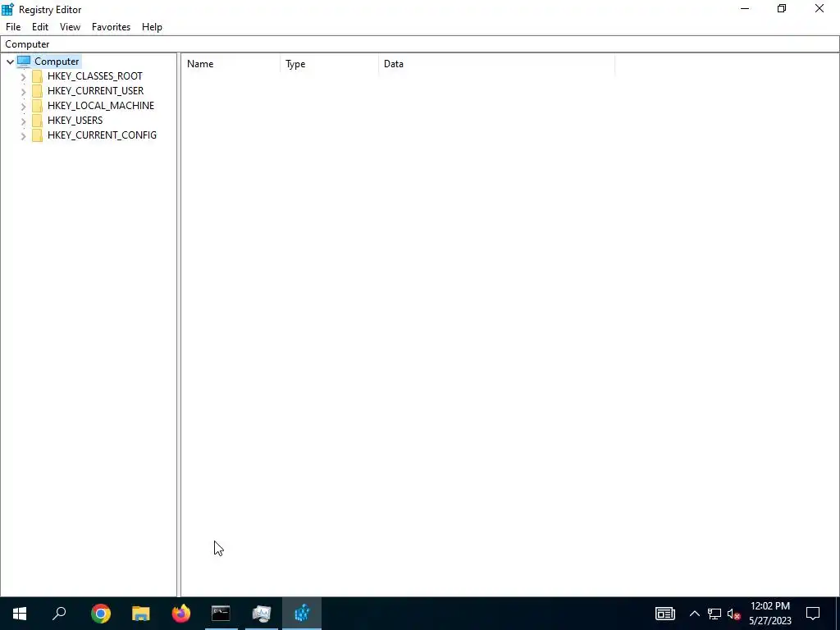Click the HKEY_USERS folder icon
The width and height of the screenshot is (840, 630).
(37, 121)
